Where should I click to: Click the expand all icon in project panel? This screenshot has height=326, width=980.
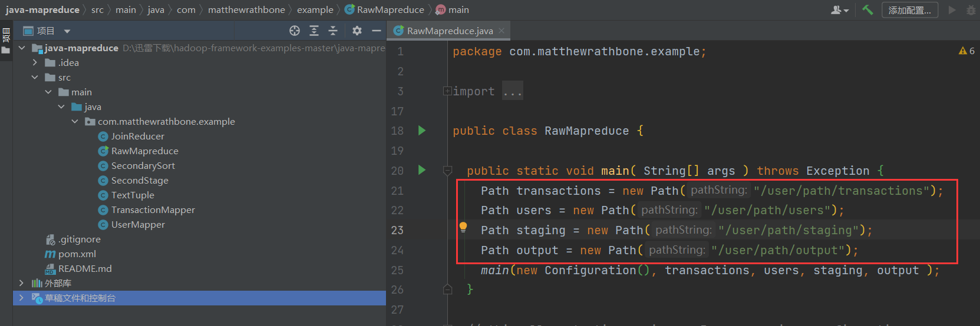(314, 31)
